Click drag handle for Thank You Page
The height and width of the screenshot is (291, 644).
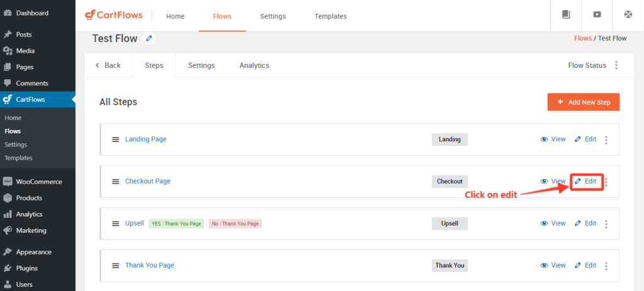tap(116, 266)
